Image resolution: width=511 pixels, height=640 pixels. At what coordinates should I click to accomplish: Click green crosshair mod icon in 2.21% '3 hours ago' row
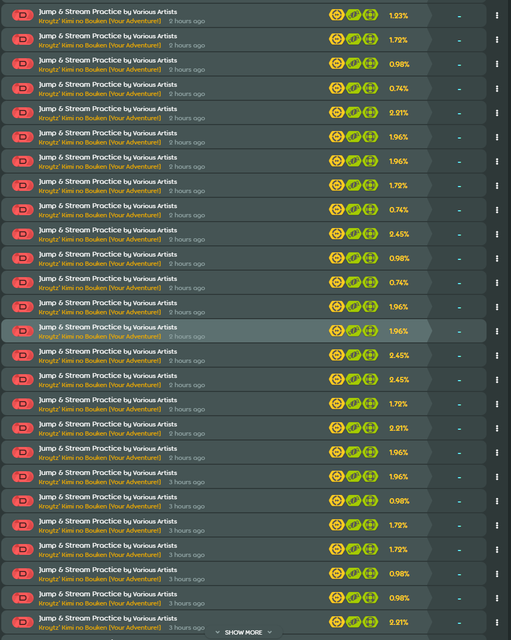370,622
